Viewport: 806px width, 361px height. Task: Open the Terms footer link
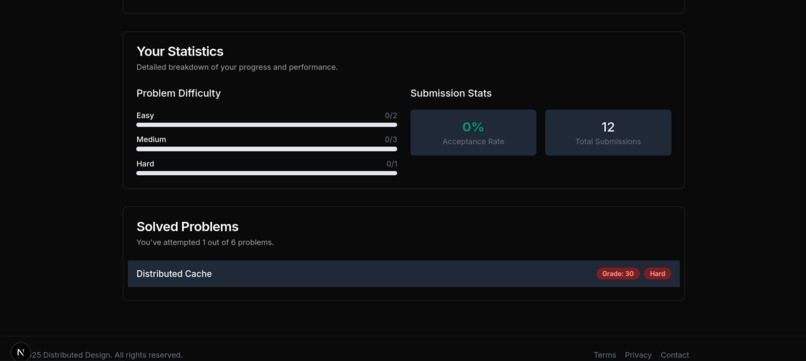[604, 355]
